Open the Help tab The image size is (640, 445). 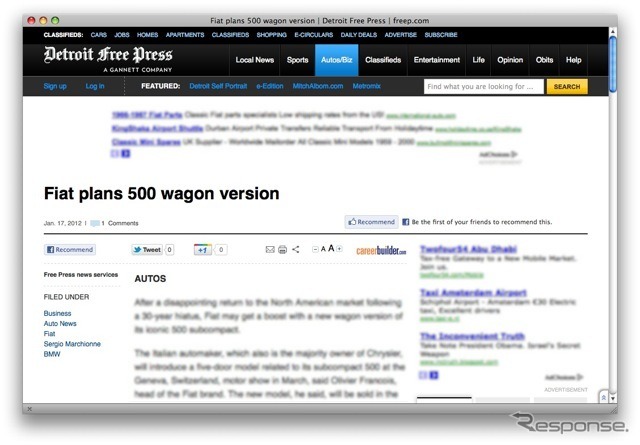573,60
